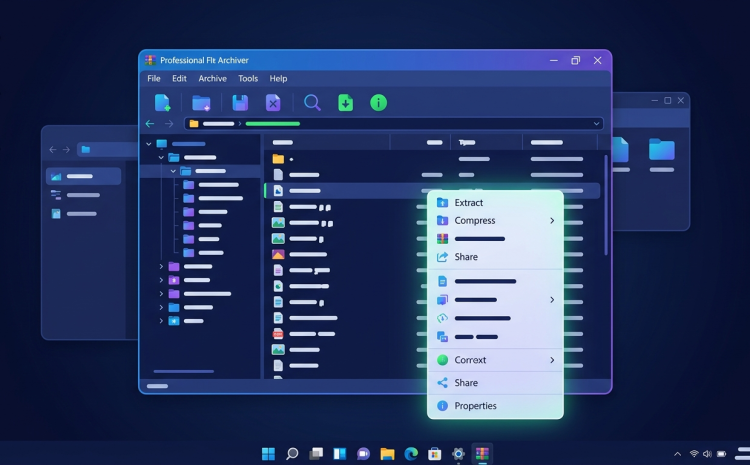Click the green Info toolbar icon
The width and height of the screenshot is (750, 465).
[378, 103]
